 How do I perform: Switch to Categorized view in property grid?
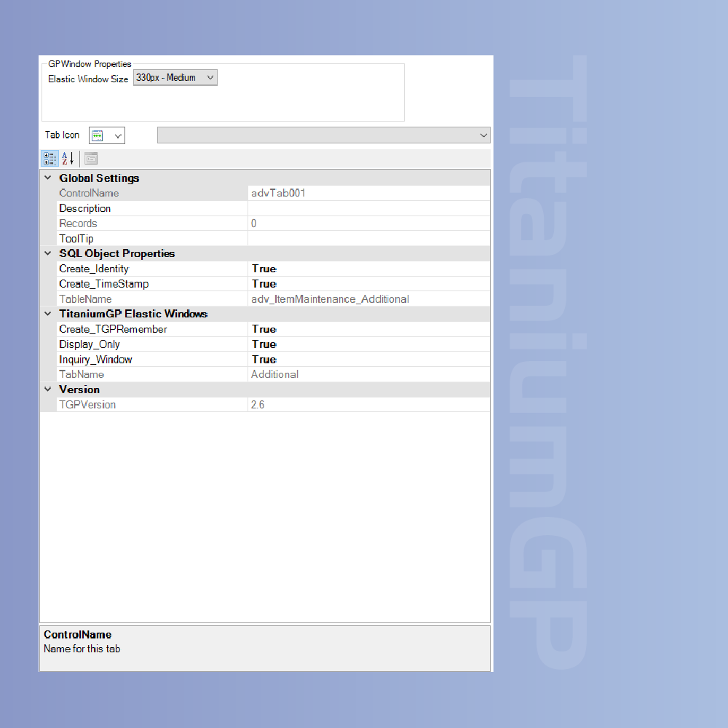50,158
